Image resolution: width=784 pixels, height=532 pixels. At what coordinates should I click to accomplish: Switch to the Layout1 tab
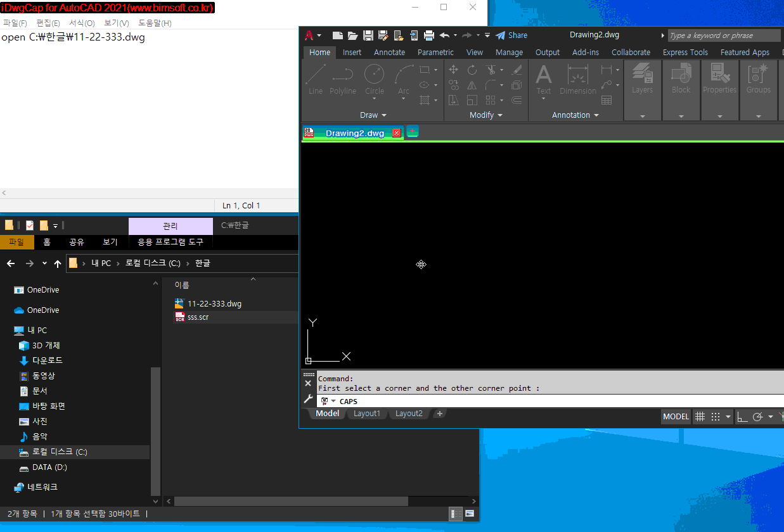tap(367, 414)
